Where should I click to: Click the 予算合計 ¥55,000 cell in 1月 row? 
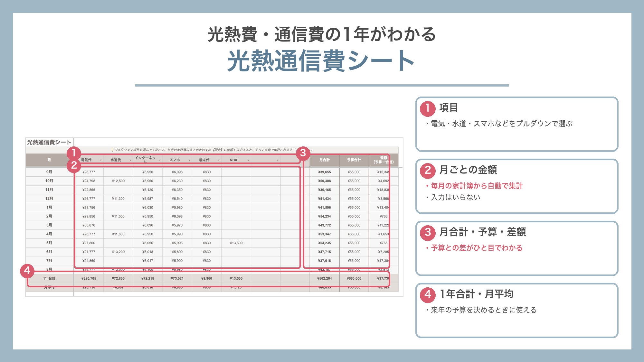click(x=354, y=208)
